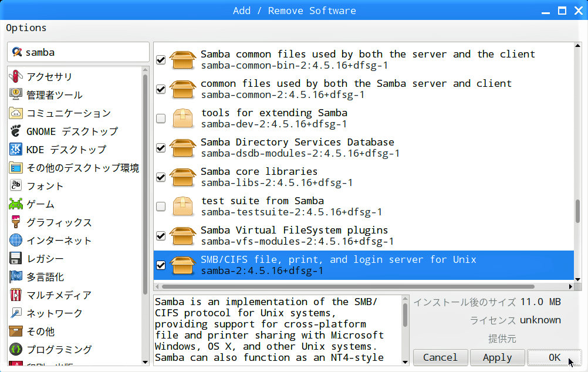Click the description box down scroll arrow
This screenshot has width=588, height=372.
click(405, 362)
